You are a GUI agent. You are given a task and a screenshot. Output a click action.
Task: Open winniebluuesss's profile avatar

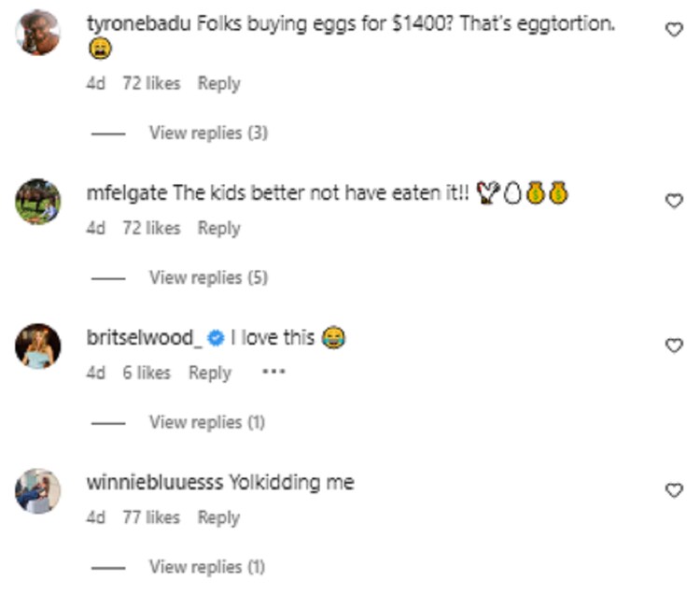38,491
